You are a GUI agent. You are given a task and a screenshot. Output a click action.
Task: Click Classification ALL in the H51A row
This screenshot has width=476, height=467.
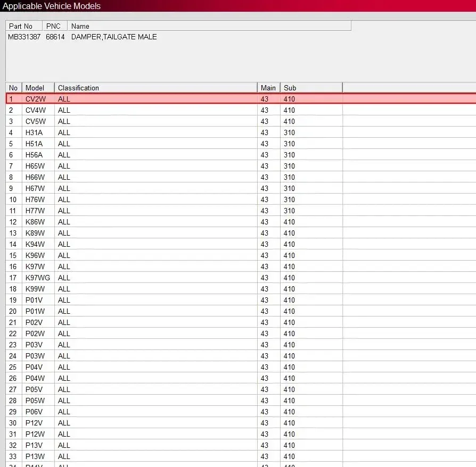(x=64, y=144)
